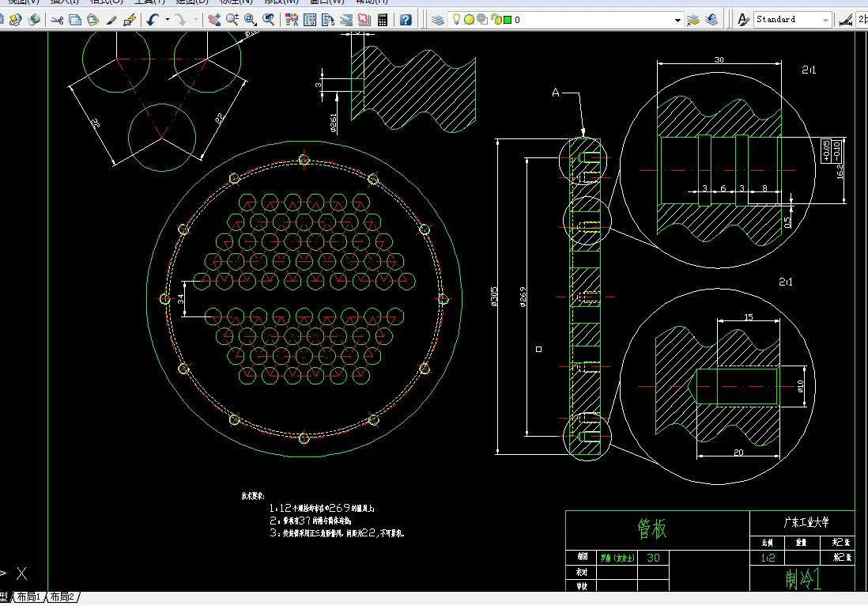Image resolution: width=868 pixels, height=606 pixels.
Task: Select the ø305 dimension text
Action: 494,297
